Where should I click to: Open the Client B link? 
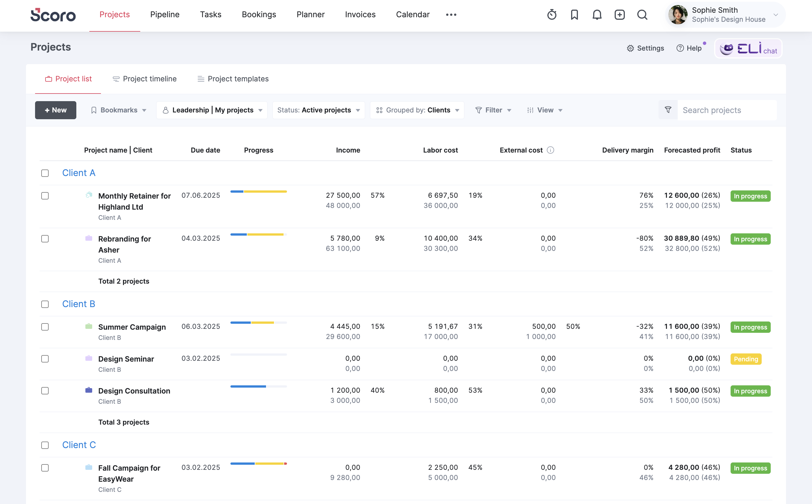[x=79, y=304]
